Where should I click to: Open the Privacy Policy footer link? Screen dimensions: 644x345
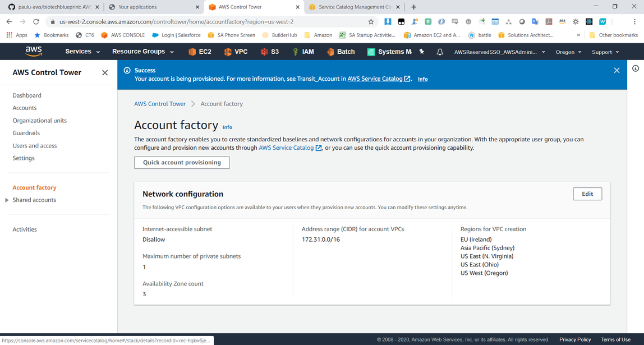(x=575, y=339)
